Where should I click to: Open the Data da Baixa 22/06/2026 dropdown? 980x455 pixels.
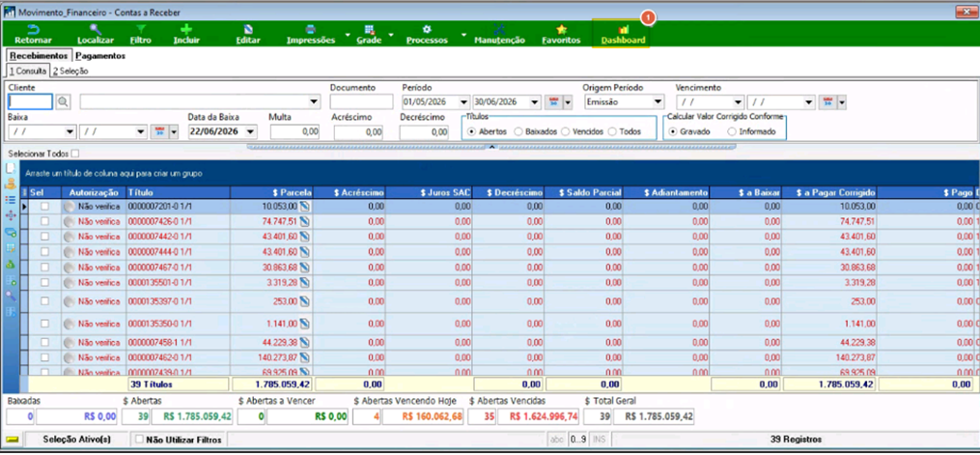pyautogui.click(x=251, y=132)
